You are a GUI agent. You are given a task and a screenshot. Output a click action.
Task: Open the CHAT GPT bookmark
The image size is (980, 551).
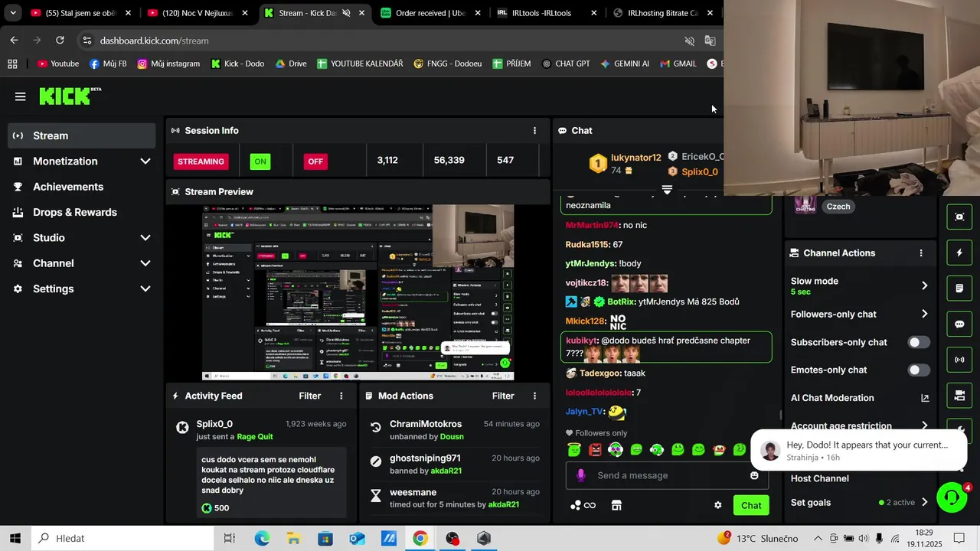[566, 64]
